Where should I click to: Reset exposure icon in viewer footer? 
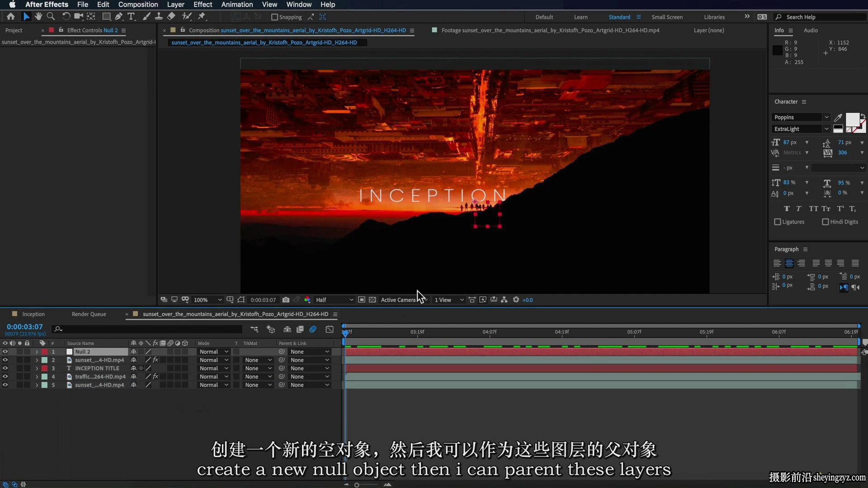point(516,300)
